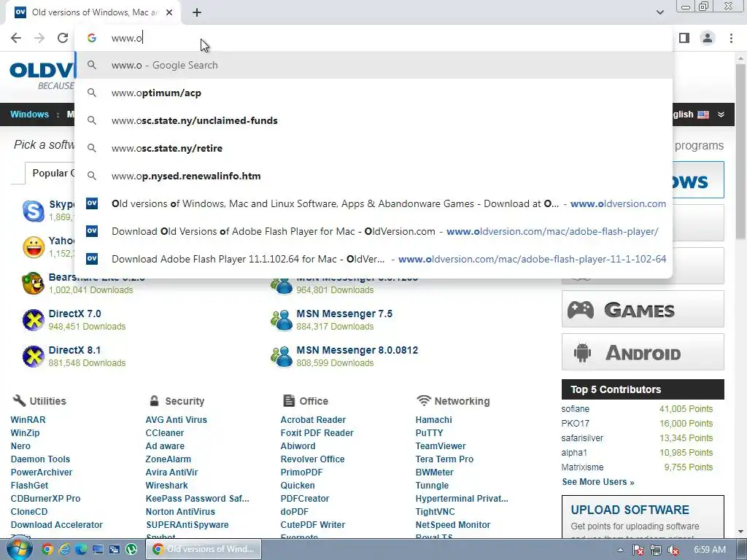
Task: Click the Android category button
Action: point(643,352)
